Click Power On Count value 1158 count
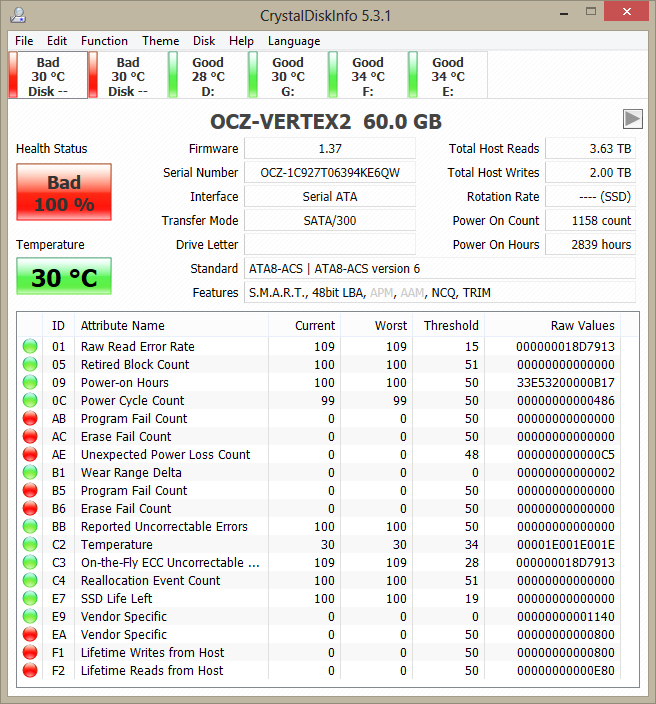Screen dimensions: 656x704 click(x=590, y=221)
